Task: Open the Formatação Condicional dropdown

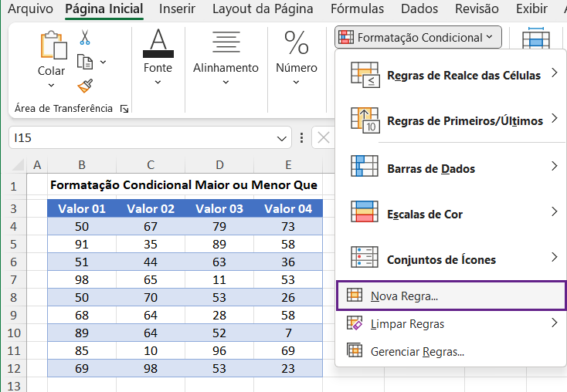Action: pyautogui.click(x=419, y=37)
